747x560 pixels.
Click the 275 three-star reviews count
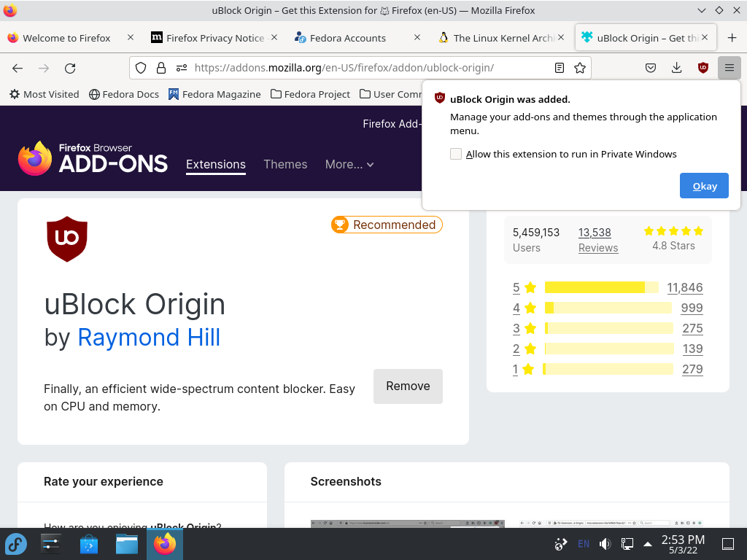[693, 328]
